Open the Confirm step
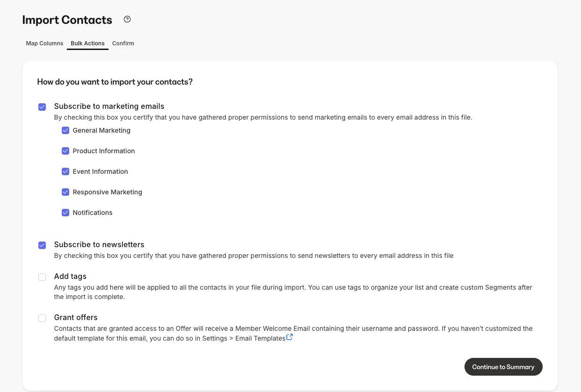The width and height of the screenshot is (581, 392). [123, 43]
